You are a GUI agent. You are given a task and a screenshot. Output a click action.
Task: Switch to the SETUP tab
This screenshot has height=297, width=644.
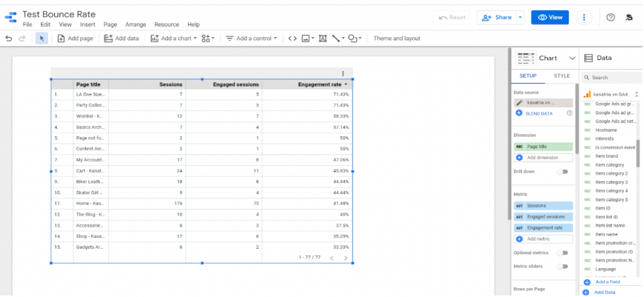click(528, 76)
